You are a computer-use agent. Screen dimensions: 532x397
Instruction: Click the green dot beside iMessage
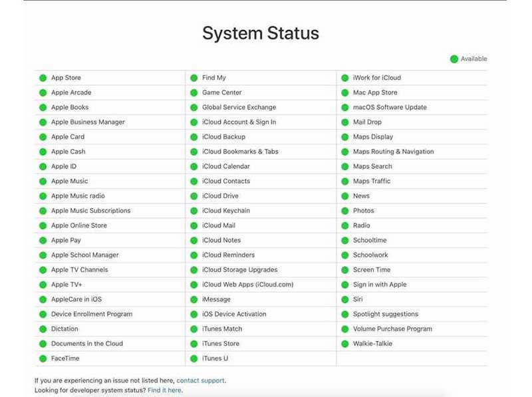click(x=194, y=299)
